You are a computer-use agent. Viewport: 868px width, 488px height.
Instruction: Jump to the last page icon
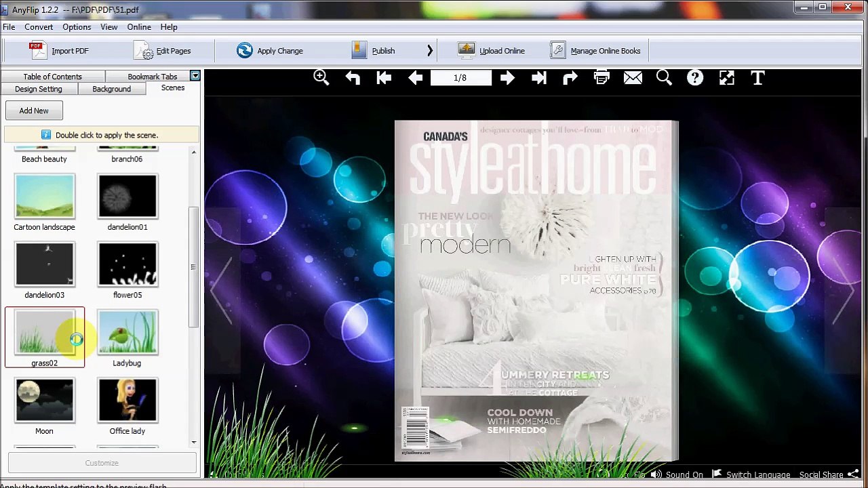tap(538, 78)
